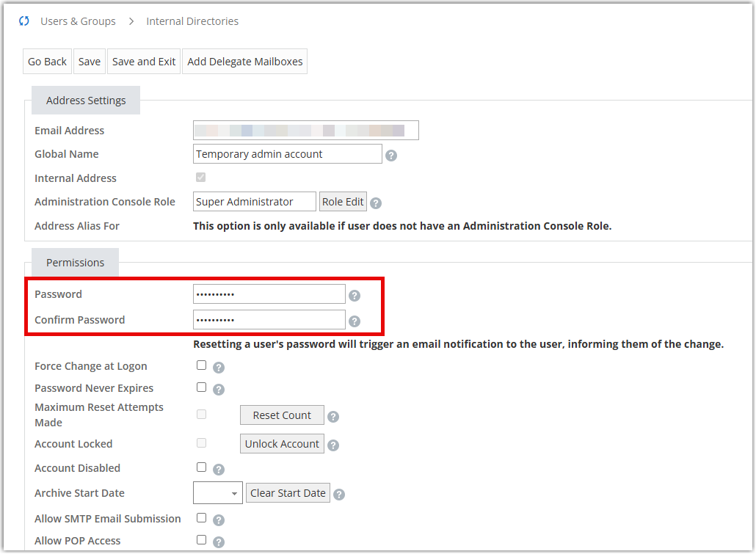This screenshot has height=554, width=756.
Task: Open help icon for Force Change at Logon
Action: [218, 368]
